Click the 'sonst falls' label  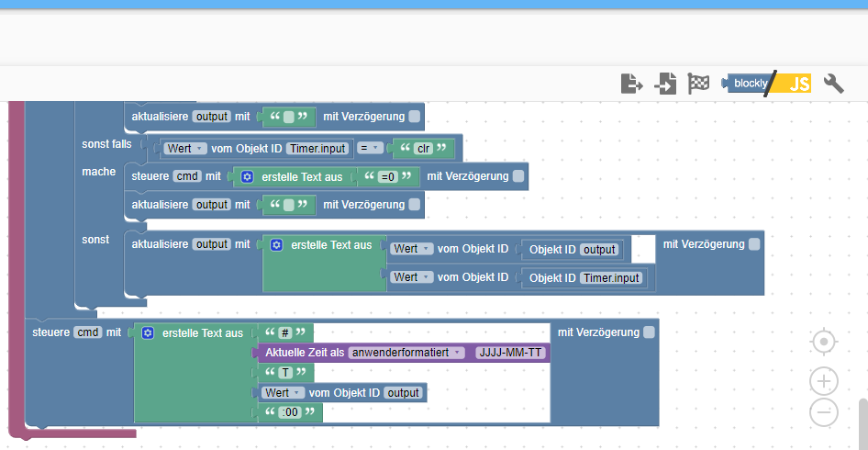106,144
